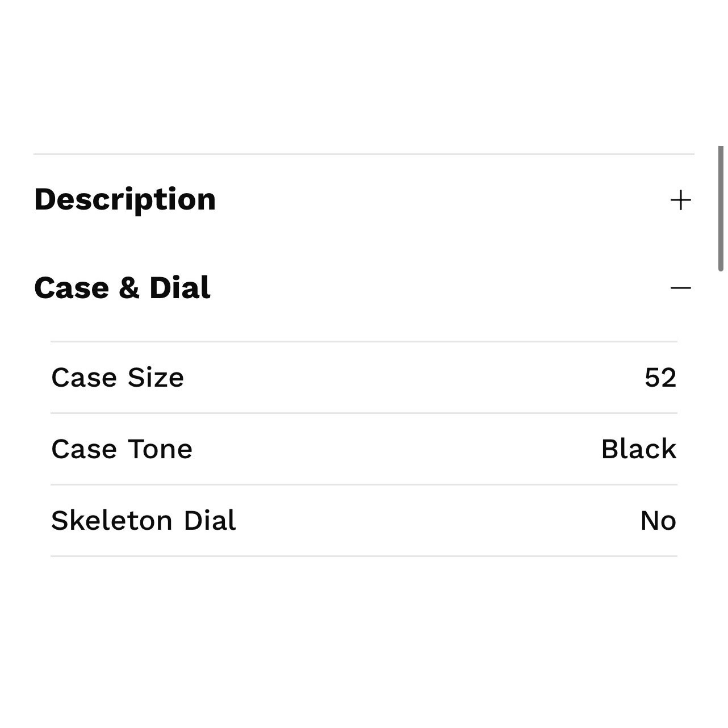
Task: Click the word Size in Case Size
Action: 156,378
